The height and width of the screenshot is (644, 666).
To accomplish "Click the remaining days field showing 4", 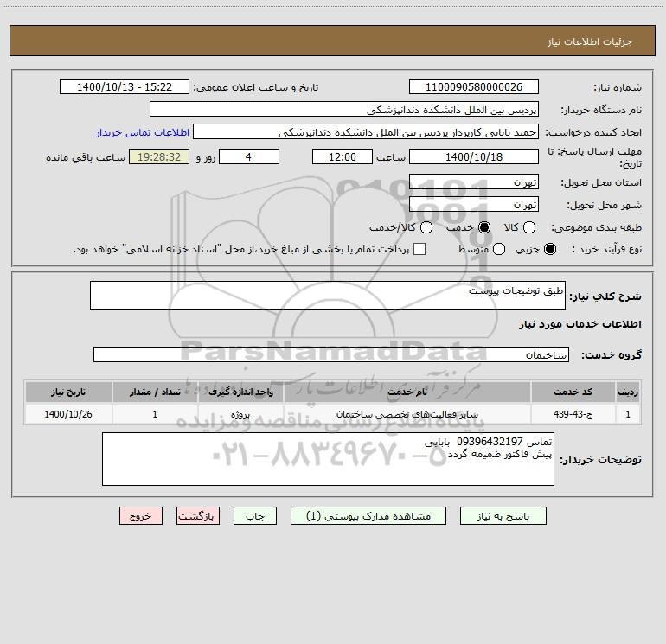I will [x=249, y=156].
